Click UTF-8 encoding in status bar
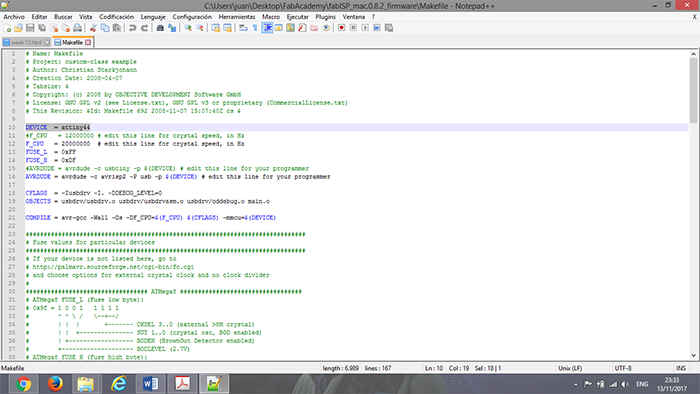700x394 pixels. 623,368
